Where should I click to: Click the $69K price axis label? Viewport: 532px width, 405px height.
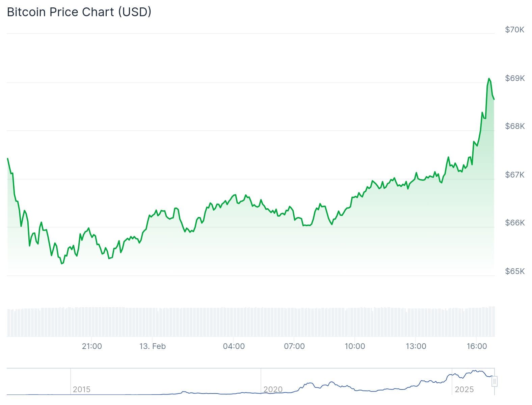[x=514, y=78]
